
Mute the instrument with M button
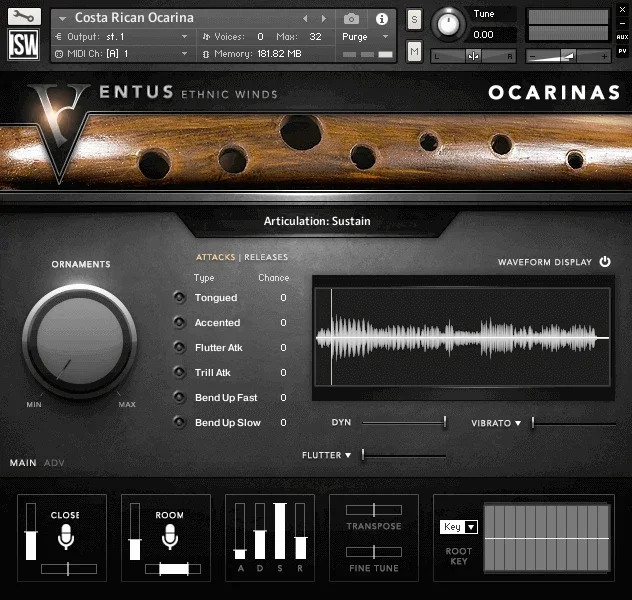[x=414, y=51]
